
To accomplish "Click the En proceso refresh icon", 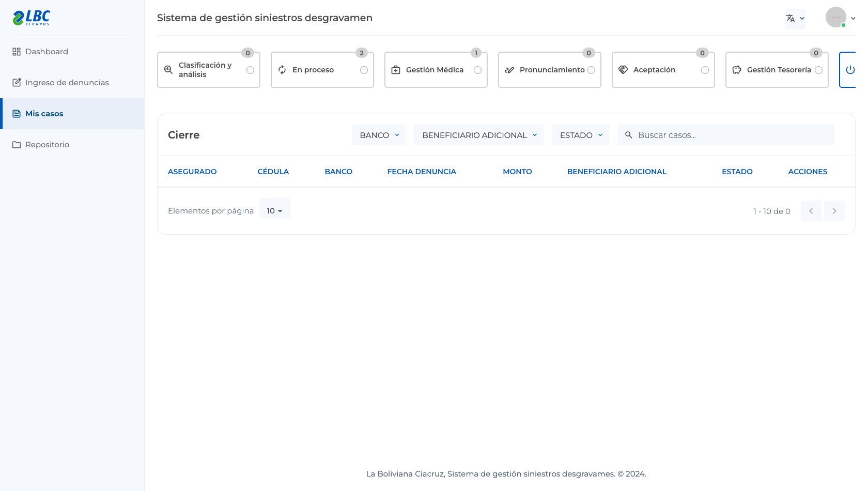I will pos(282,70).
